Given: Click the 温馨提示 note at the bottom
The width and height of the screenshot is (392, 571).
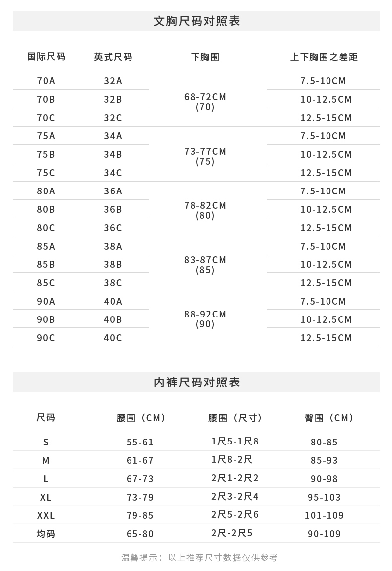Looking at the screenshot, I should coord(199,558).
